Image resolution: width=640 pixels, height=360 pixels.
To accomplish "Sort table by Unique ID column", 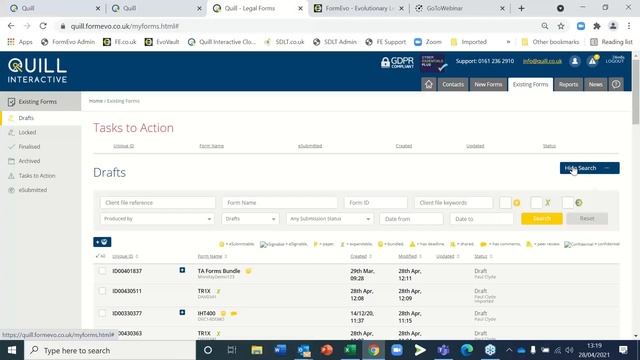I will (x=123, y=256).
